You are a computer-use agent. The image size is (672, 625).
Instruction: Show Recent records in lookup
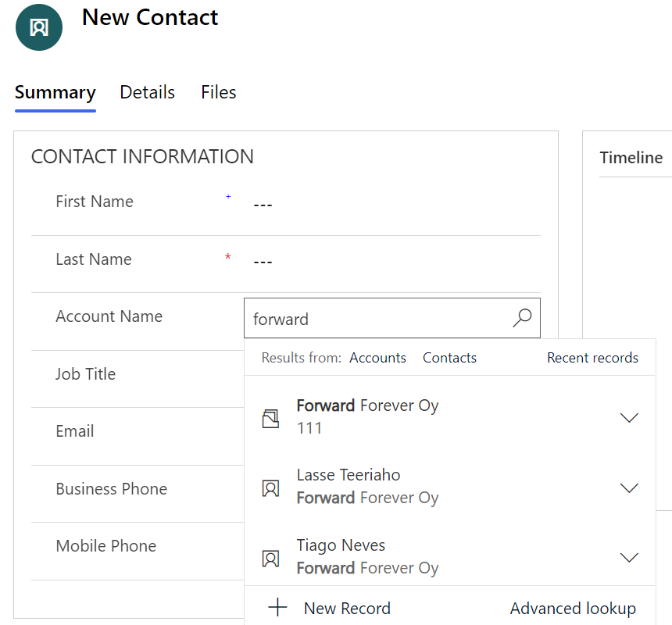[592, 358]
